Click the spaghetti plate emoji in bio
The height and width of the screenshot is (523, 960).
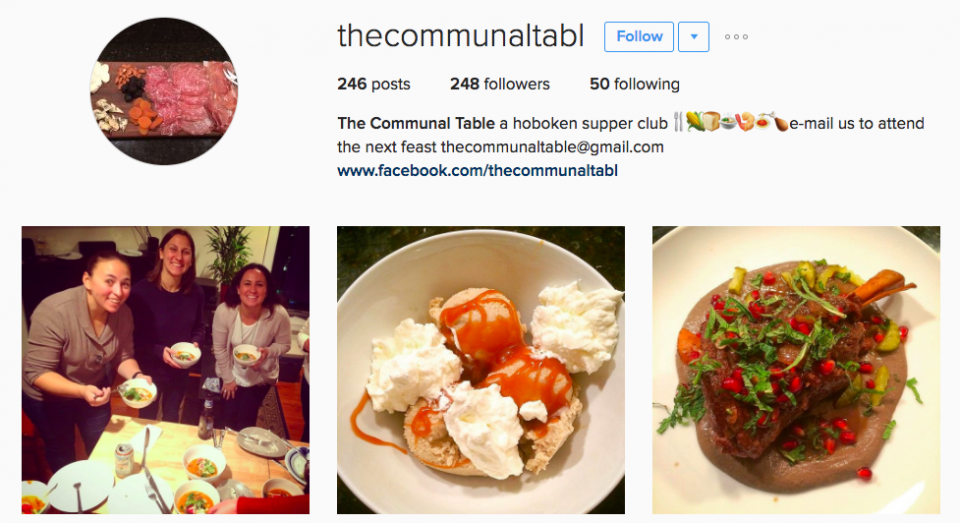pyautogui.click(x=762, y=121)
